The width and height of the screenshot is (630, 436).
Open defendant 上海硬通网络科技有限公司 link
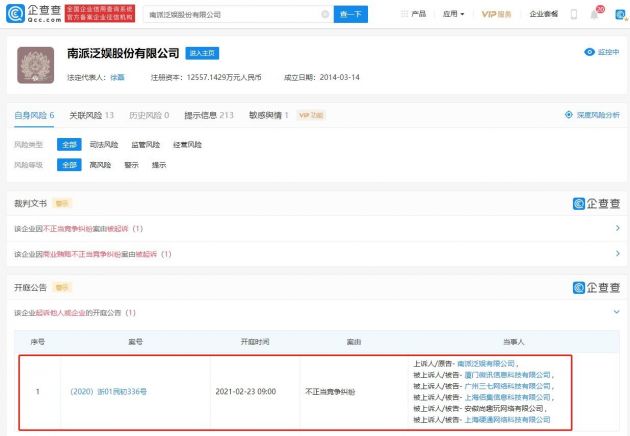point(507,420)
